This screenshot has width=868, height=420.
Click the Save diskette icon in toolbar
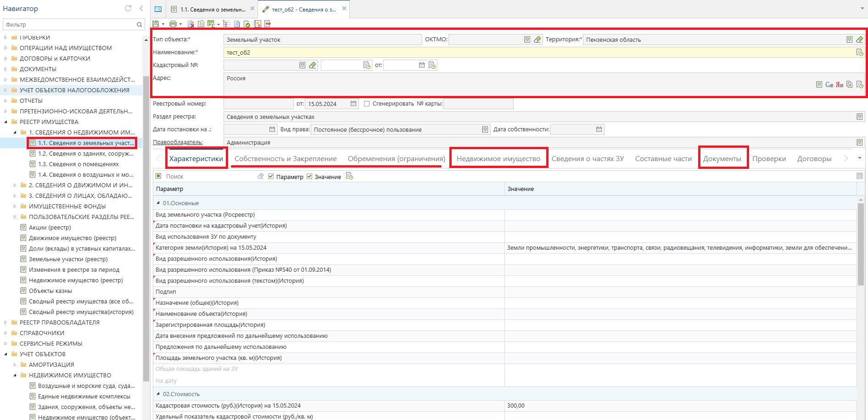[156, 24]
